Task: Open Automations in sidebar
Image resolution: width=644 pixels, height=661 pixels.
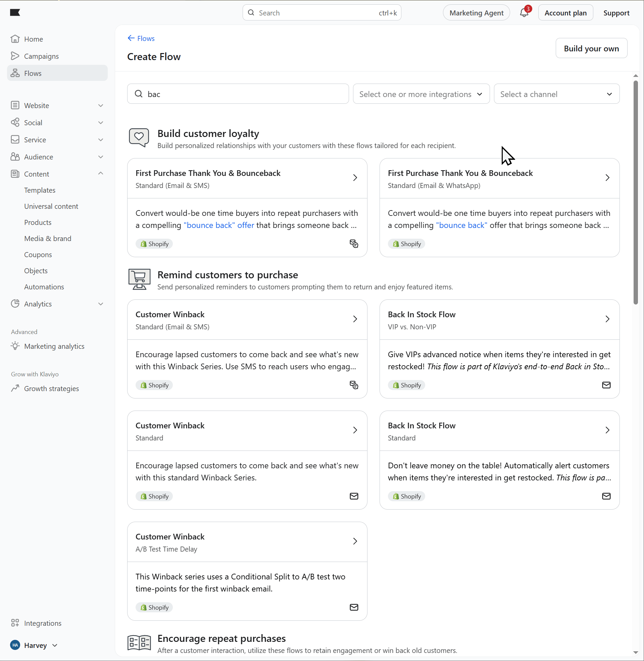Action: click(x=44, y=287)
